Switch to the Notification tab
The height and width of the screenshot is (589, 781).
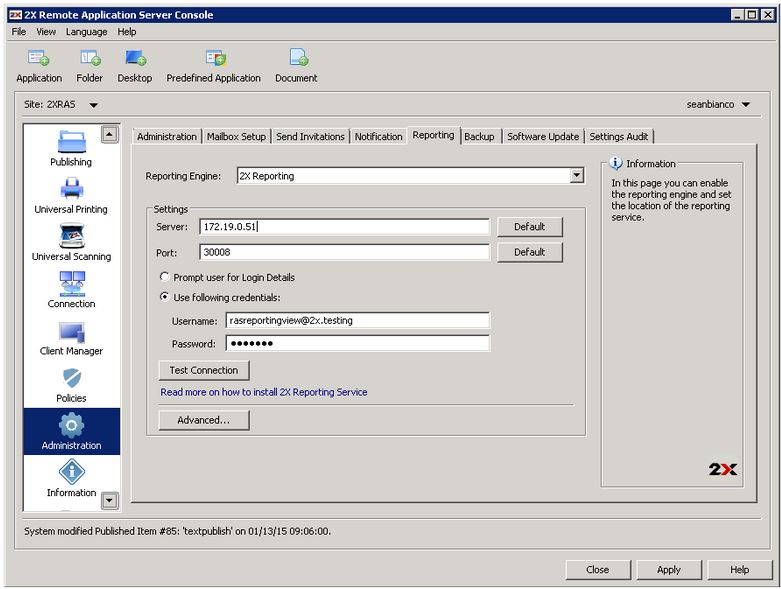coord(379,136)
